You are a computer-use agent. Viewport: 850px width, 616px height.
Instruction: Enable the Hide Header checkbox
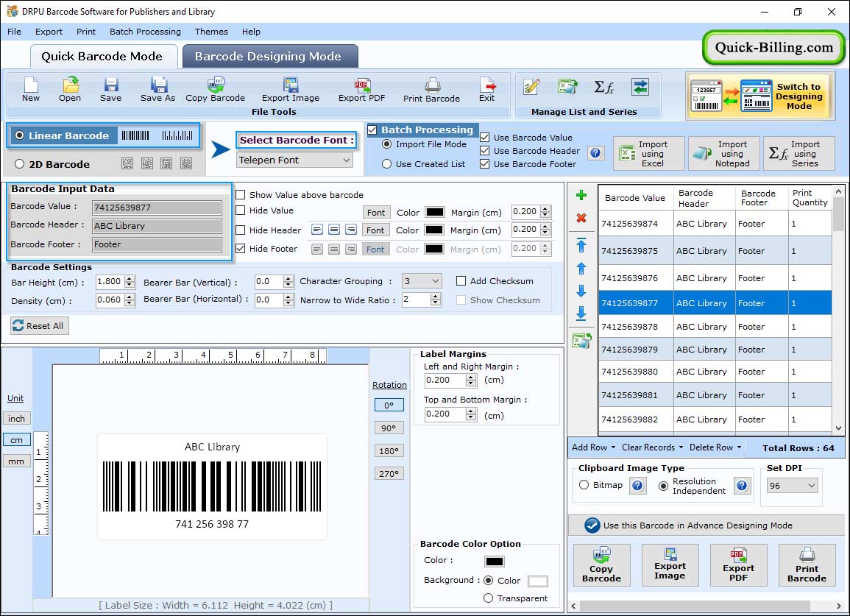point(240,230)
